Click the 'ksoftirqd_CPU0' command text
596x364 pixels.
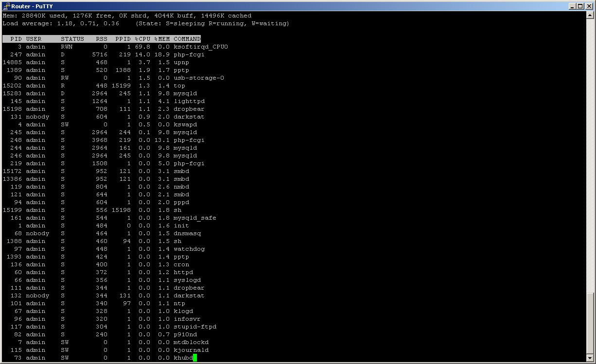(x=201, y=47)
